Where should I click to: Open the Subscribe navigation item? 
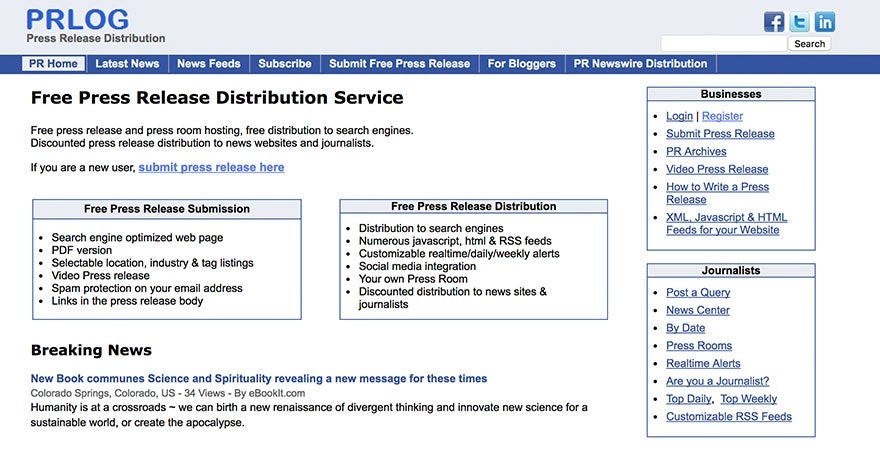click(285, 64)
